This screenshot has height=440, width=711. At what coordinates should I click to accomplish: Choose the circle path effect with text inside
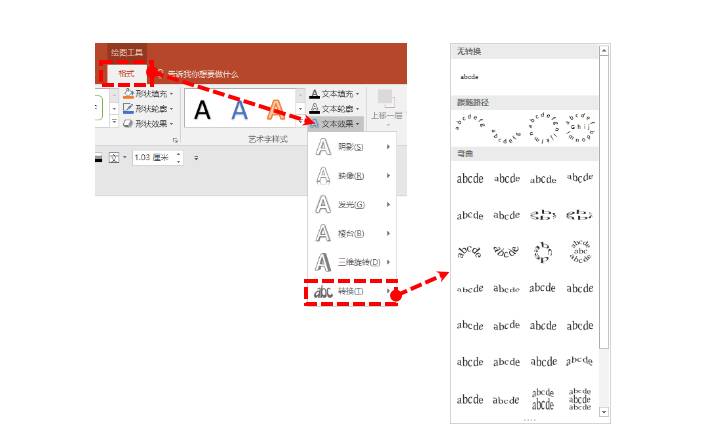click(580, 128)
